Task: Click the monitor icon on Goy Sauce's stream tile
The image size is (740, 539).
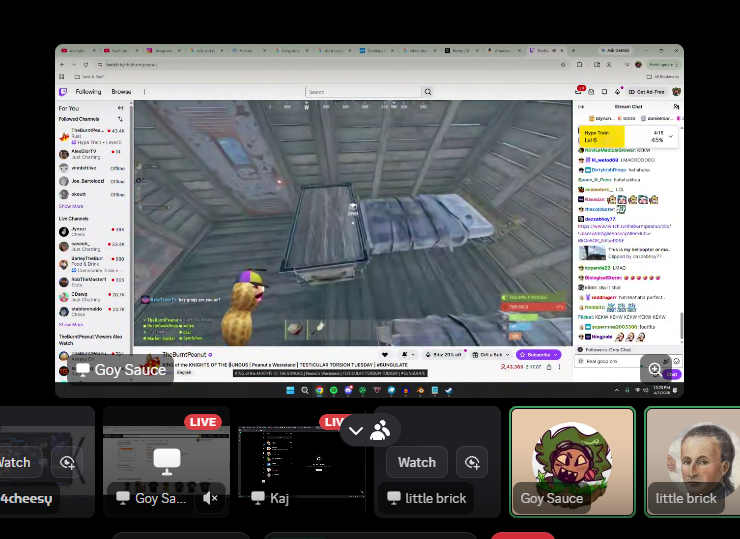Action: (167, 462)
